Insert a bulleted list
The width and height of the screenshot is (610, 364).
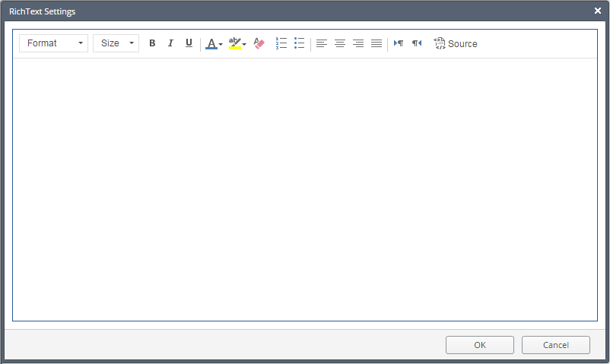300,43
